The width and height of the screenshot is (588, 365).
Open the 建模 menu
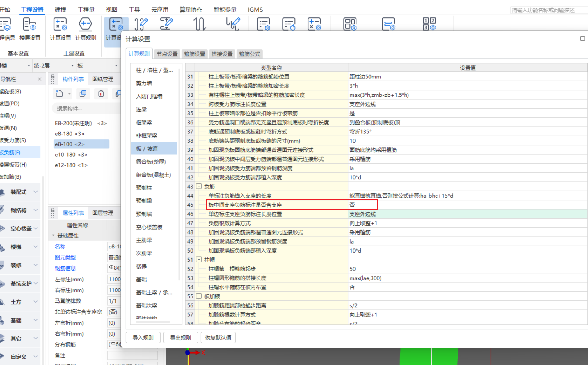[60, 9]
